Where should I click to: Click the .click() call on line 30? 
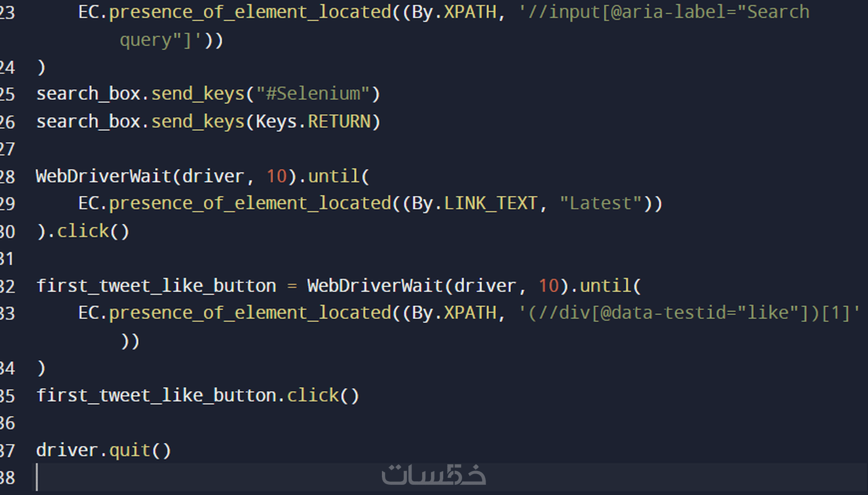tap(92, 231)
